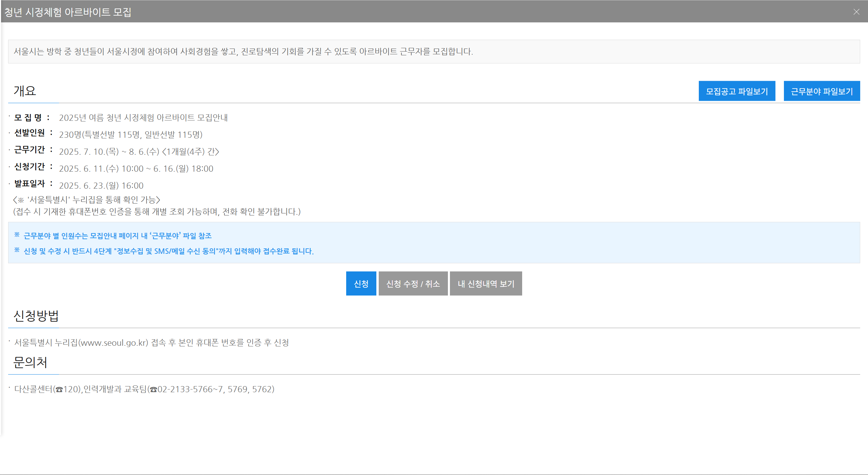
Task: Click the 근무분야 파일보기 button
Action: [822, 91]
